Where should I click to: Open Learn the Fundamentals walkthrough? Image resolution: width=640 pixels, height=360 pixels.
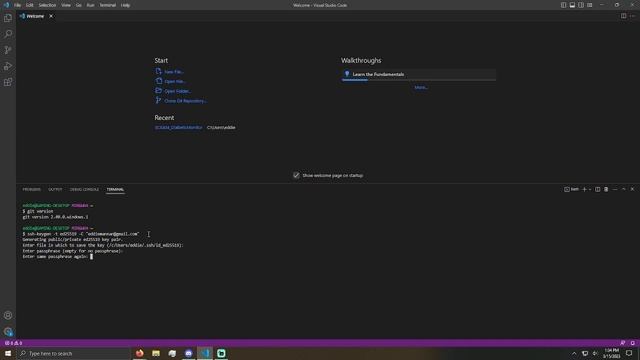419,74
